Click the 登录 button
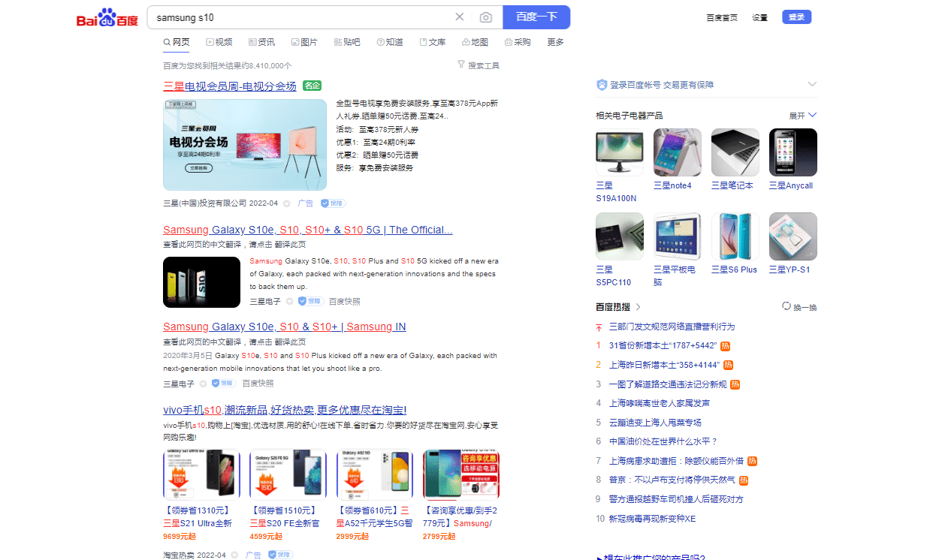The width and height of the screenshot is (945, 560). click(797, 17)
